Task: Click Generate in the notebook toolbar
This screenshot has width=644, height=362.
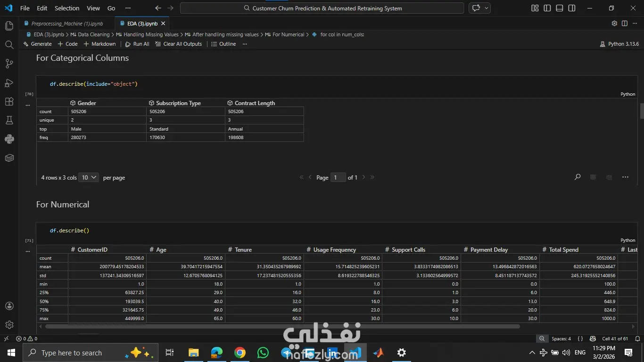Action: point(37,44)
